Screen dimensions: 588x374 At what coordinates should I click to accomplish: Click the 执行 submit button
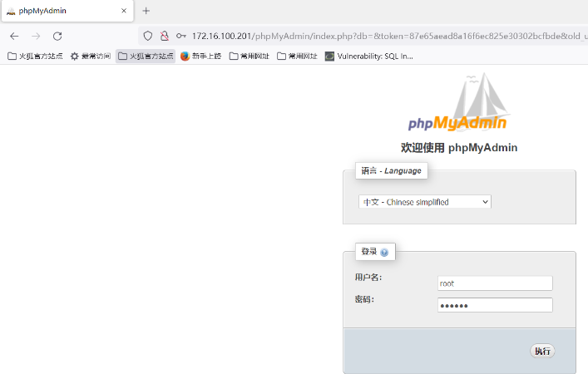coord(542,351)
